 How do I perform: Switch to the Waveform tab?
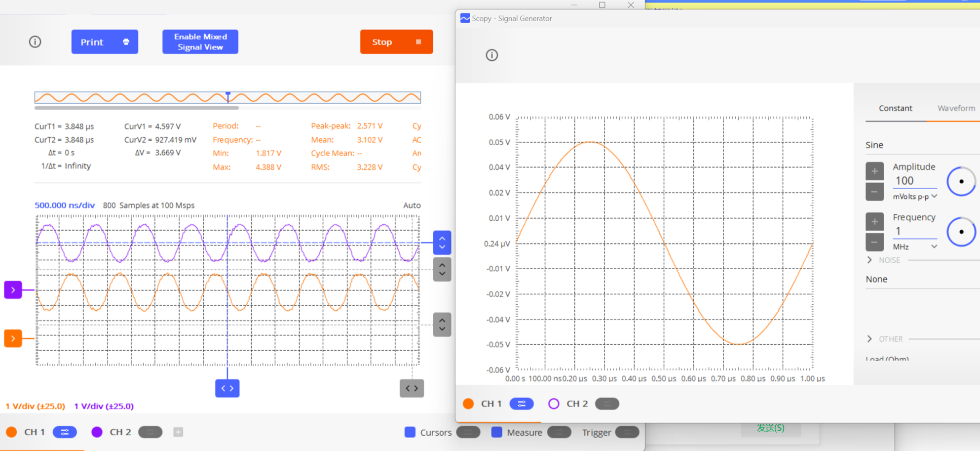(x=956, y=108)
